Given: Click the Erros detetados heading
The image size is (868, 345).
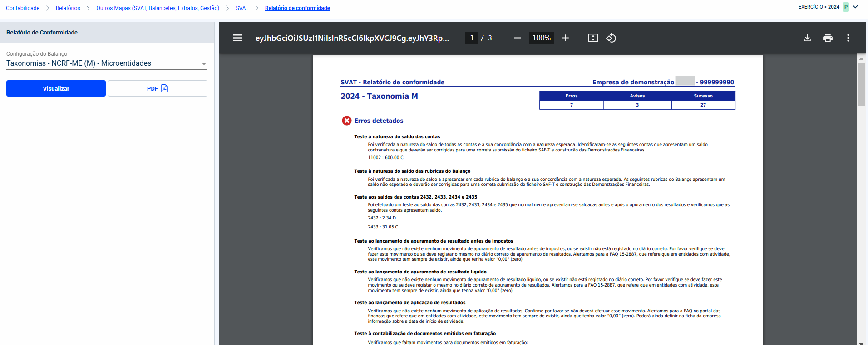Looking at the screenshot, I should [379, 121].
